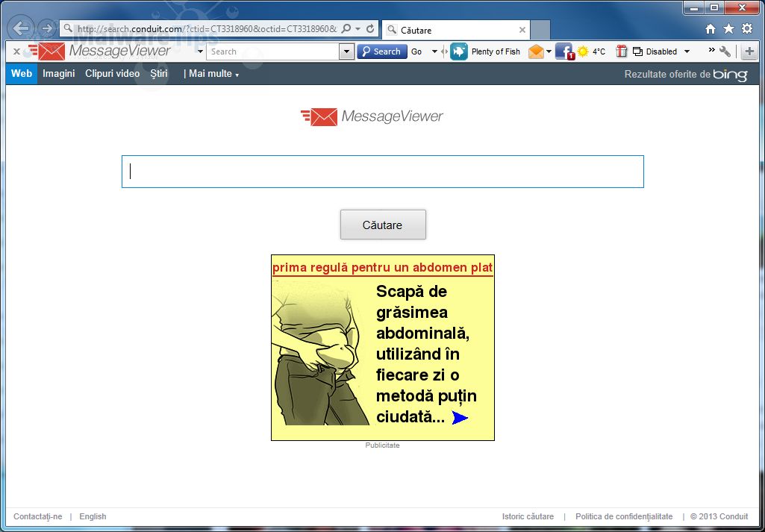Click the MessageViewer toolbar logo
The width and height of the screenshot is (765, 532).
click(x=99, y=51)
